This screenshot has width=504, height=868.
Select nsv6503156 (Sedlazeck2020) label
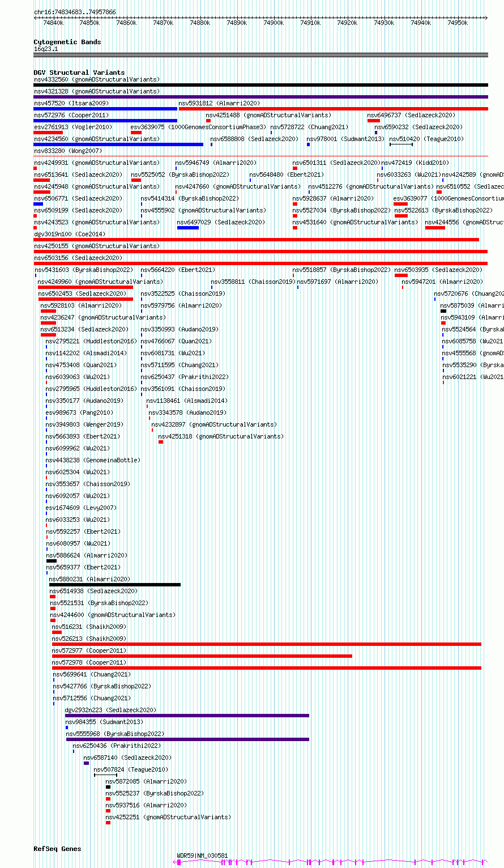78,258
